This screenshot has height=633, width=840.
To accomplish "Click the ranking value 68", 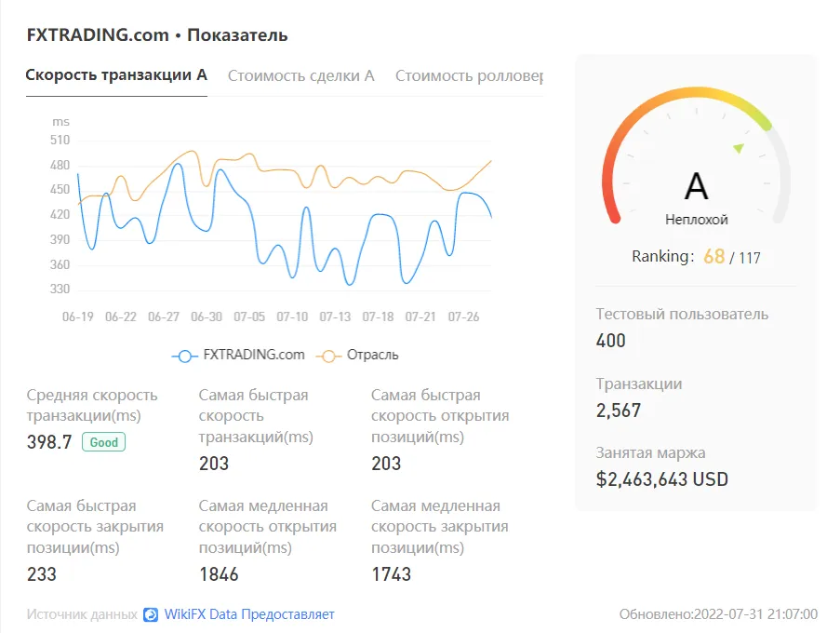I will pos(714,257).
